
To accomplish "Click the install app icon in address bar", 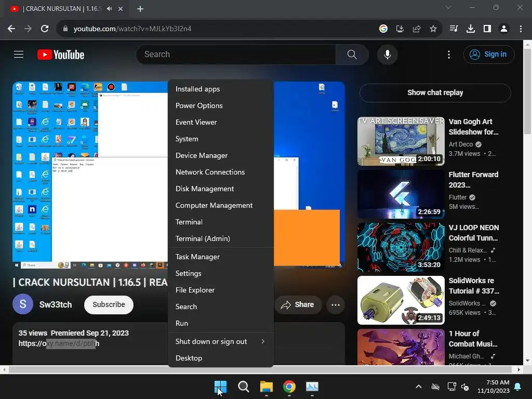I will coord(400,29).
